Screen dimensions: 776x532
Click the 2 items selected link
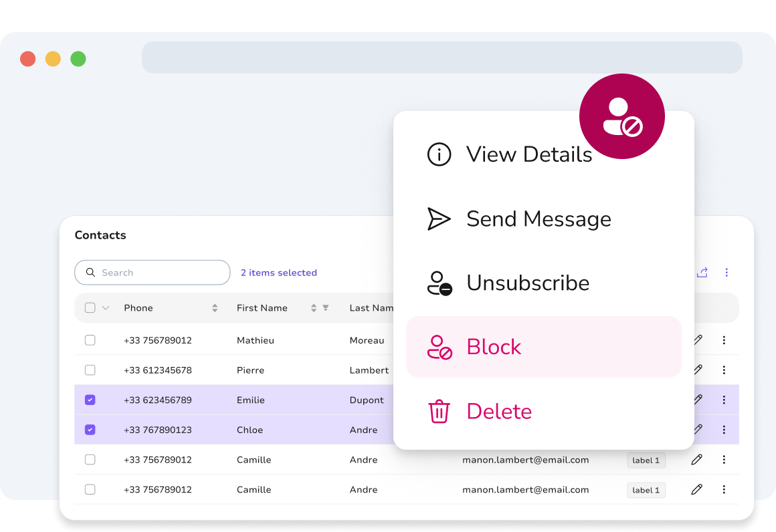click(x=279, y=273)
